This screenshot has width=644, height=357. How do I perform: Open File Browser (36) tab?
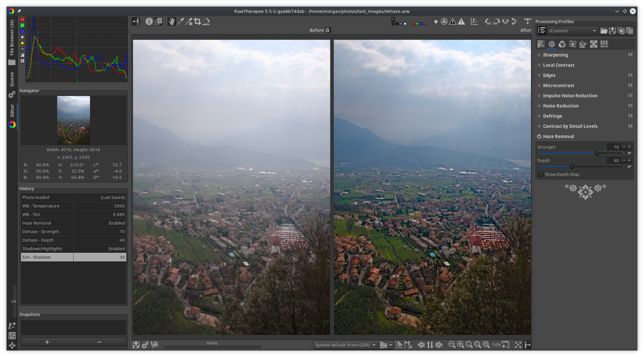pos(12,37)
